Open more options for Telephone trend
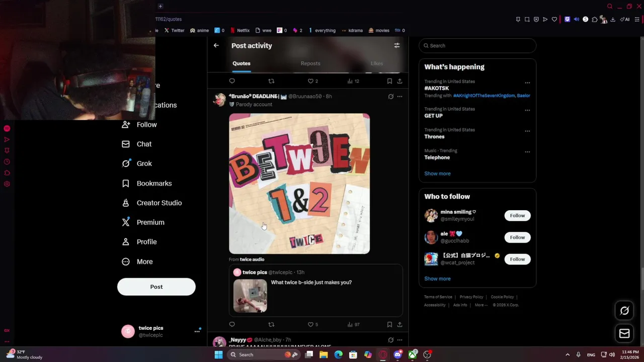The image size is (644, 362). coord(527,151)
